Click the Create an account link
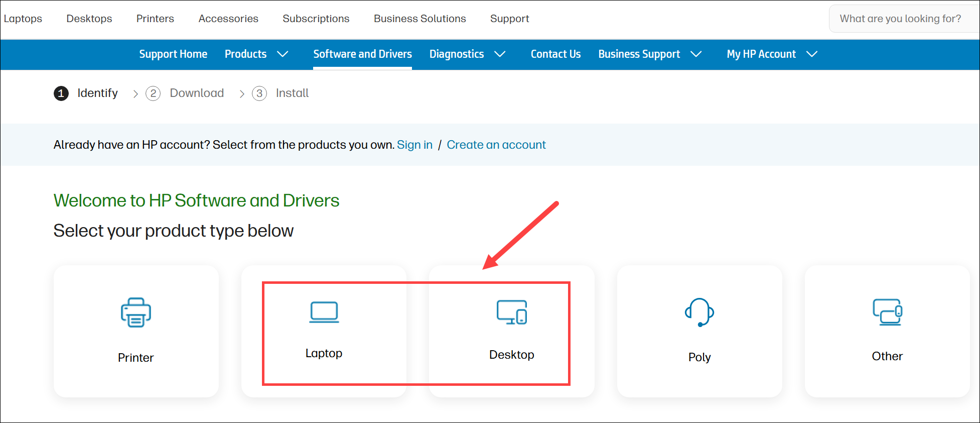 point(496,145)
